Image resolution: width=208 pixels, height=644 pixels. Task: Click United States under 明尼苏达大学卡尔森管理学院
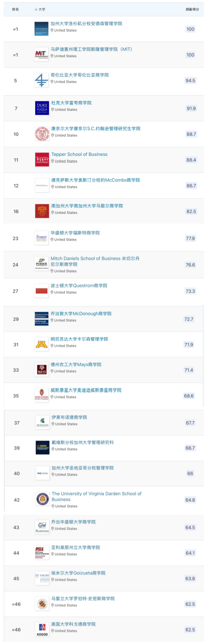tap(65, 346)
